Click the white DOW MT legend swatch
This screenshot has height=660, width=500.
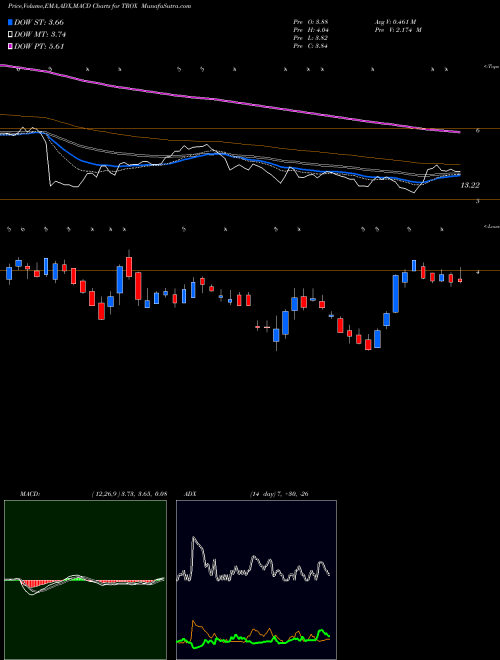[11, 35]
